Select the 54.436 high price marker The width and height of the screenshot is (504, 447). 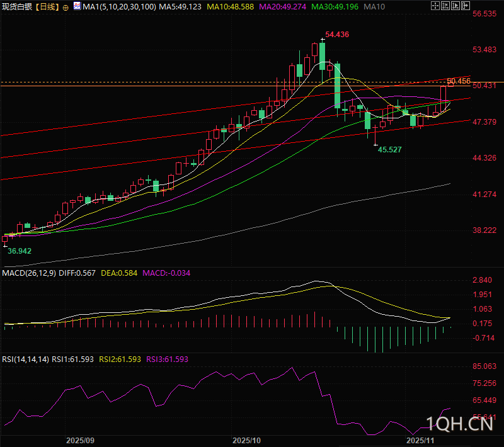(338, 34)
